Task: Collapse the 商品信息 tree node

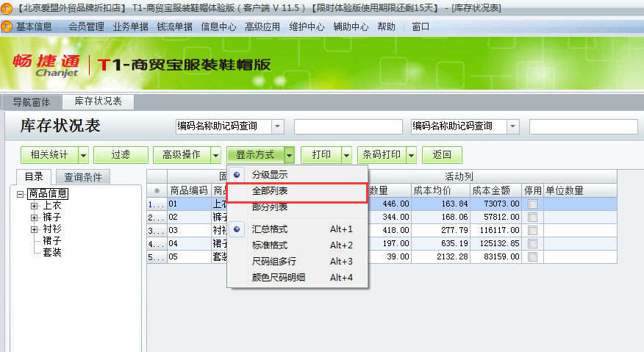Action: click(x=20, y=194)
